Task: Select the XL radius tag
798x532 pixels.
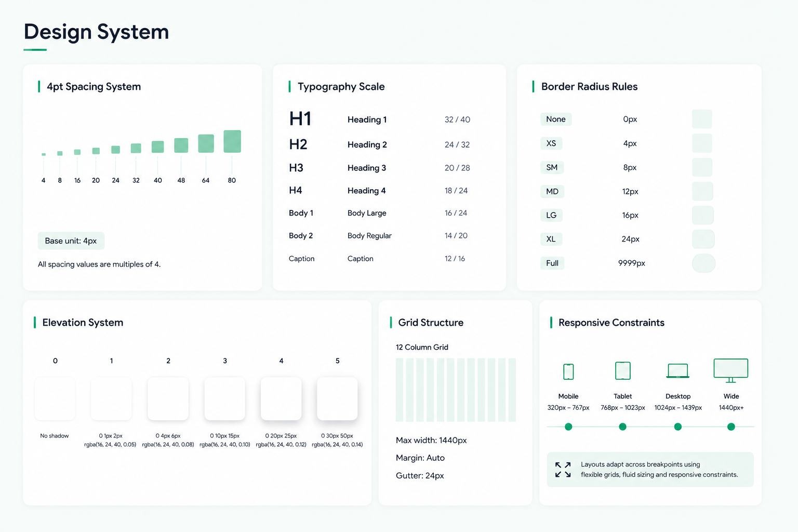Action: click(x=551, y=239)
